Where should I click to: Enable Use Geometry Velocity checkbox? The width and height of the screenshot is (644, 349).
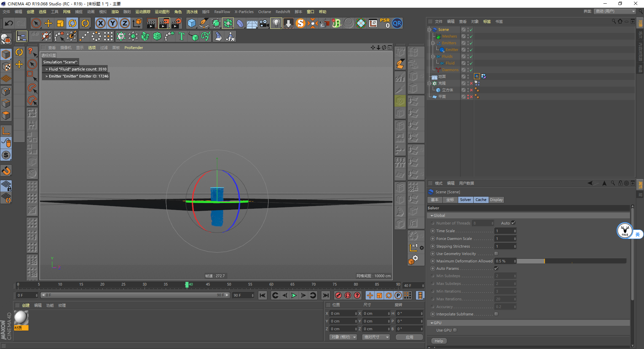coord(496,254)
